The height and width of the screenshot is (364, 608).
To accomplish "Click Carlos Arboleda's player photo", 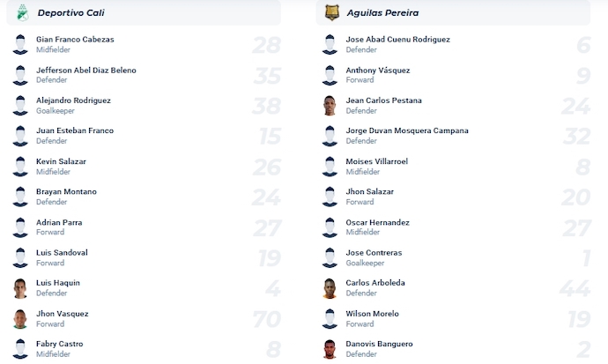I will 330,288.
